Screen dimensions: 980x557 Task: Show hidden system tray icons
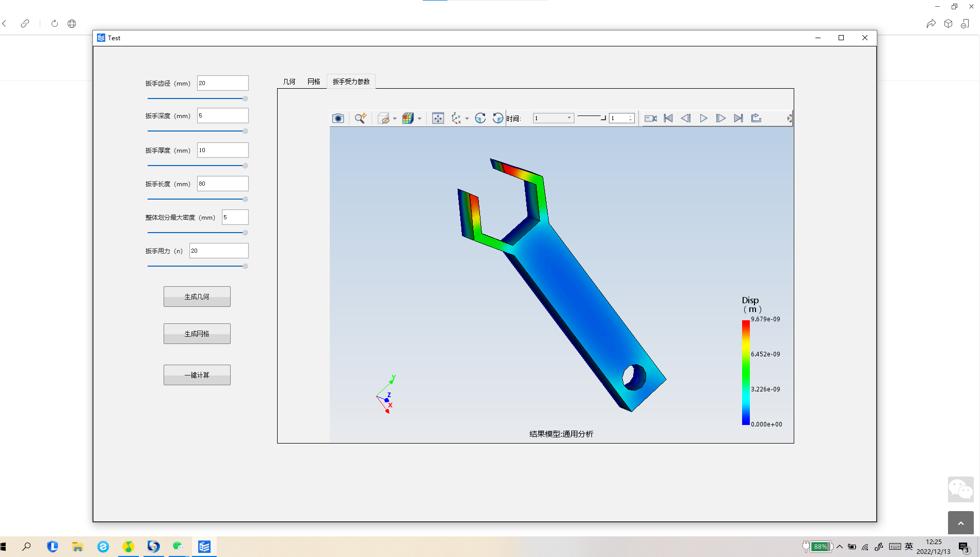click(840, 547)
